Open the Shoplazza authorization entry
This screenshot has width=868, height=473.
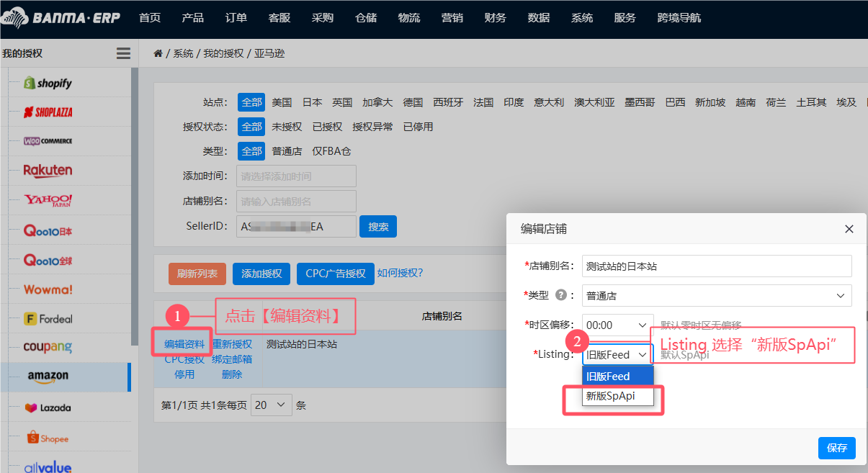[x=48, y=112]
